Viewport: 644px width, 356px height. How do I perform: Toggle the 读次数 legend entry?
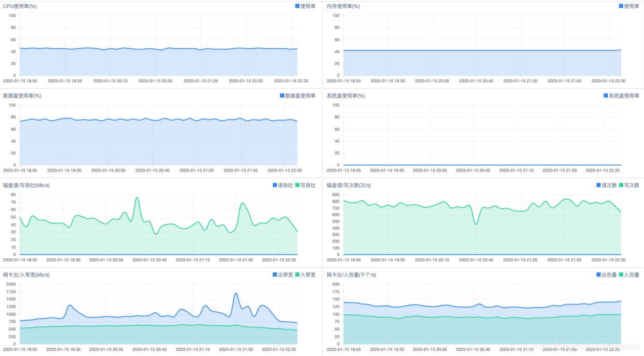(x=607, y=185)
